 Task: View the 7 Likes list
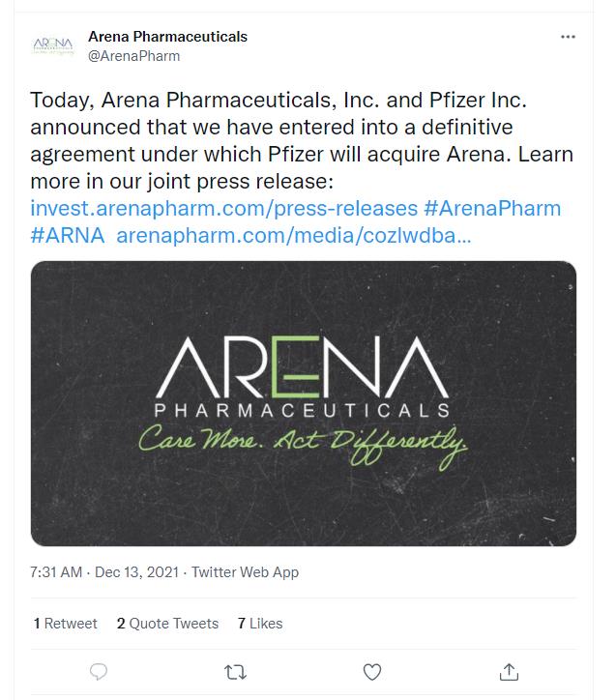click(x=260, y=624)
